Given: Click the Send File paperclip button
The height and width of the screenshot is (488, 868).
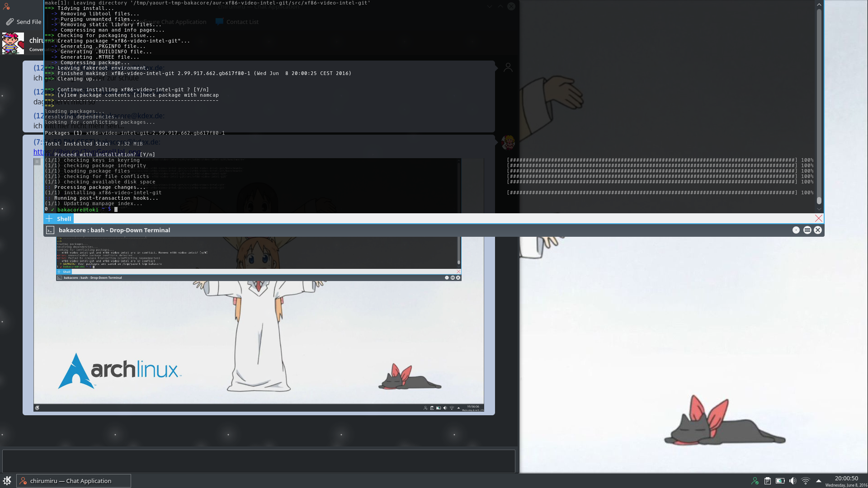Looking at the screenshot, I should [x=24, y=22].
